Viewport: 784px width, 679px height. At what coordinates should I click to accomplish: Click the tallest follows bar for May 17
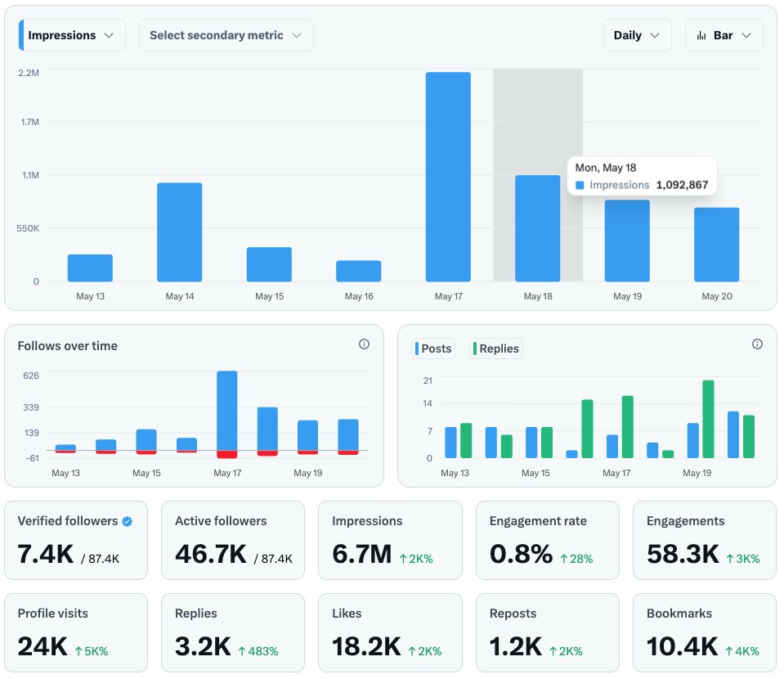click(227, 411)
